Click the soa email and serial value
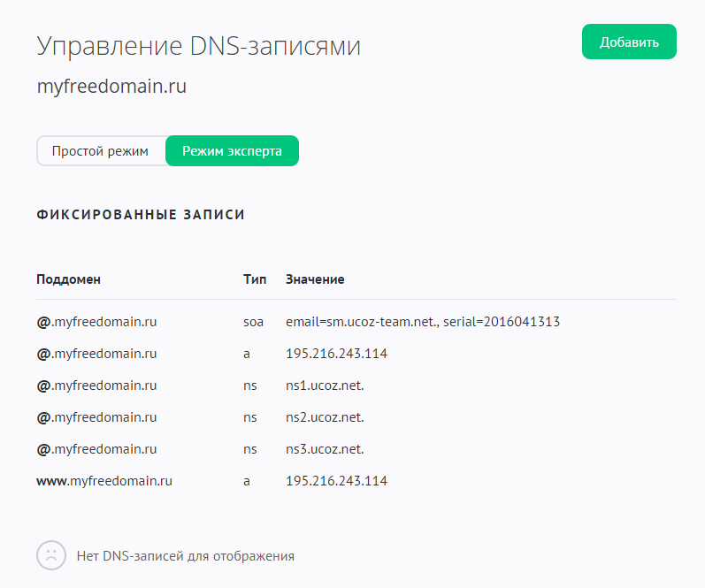This screenshot has height=588, width=705. pyautogui.click(x=422, y=322)
